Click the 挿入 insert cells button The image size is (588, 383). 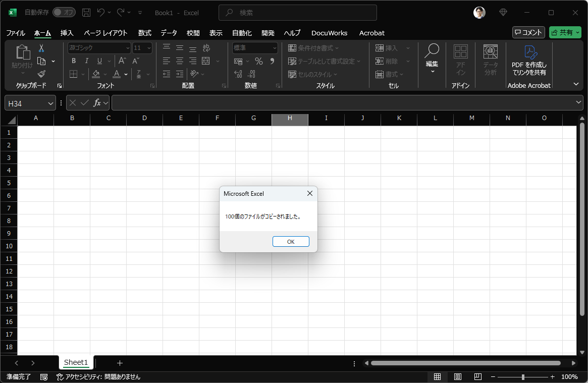coord(386,48)
